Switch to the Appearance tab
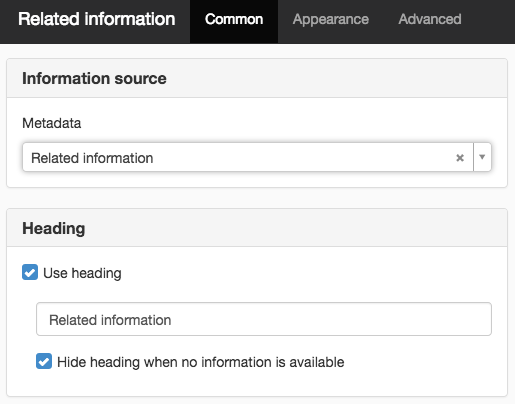Viewport: 515px width, 404px height. [331, 19]
